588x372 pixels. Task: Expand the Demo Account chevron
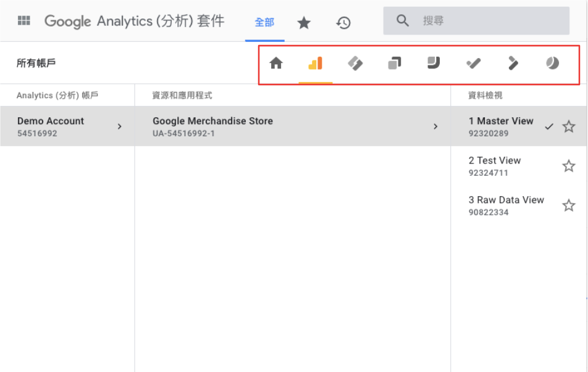120,126
